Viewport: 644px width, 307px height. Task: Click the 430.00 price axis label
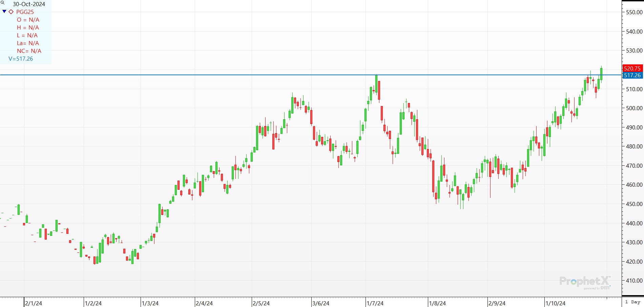(x=634, y=242)
